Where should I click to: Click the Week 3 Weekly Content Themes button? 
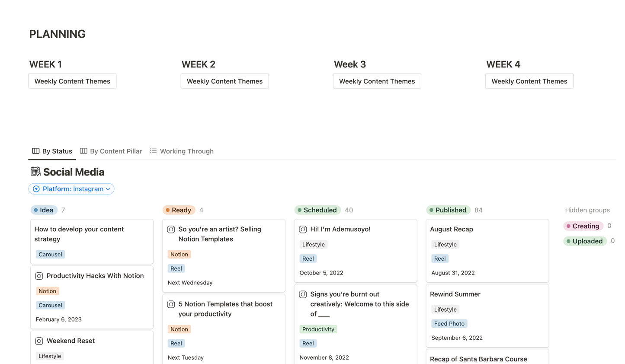tap(377, 81)
